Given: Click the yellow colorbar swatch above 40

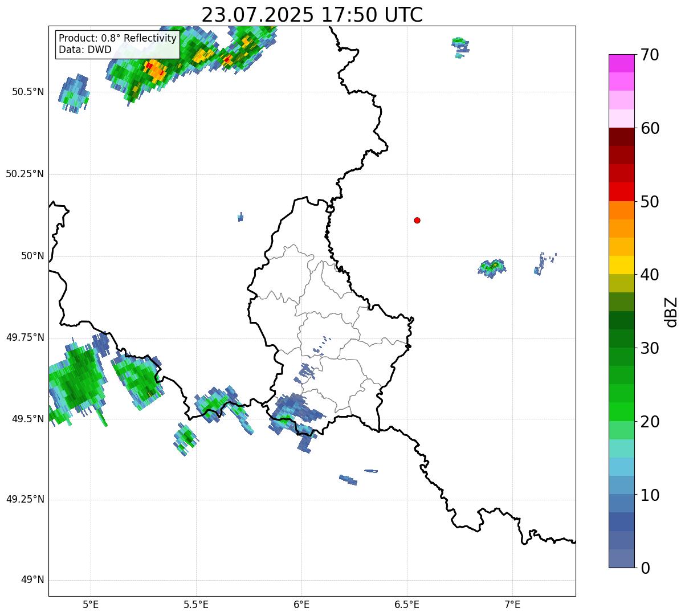Looking at the screenshot, I should [621, 265].
